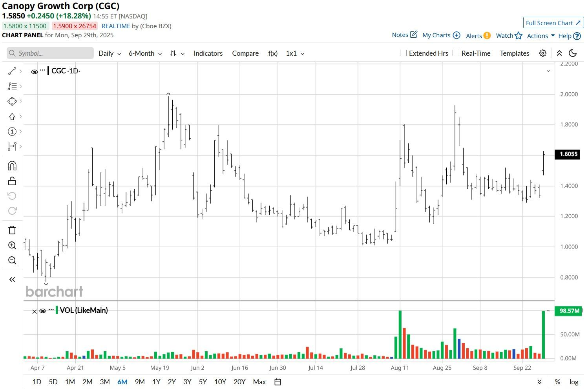Open chart settings gear
Image resolution: width=588 pixels, height=389 pixels.
coord(542,53)
